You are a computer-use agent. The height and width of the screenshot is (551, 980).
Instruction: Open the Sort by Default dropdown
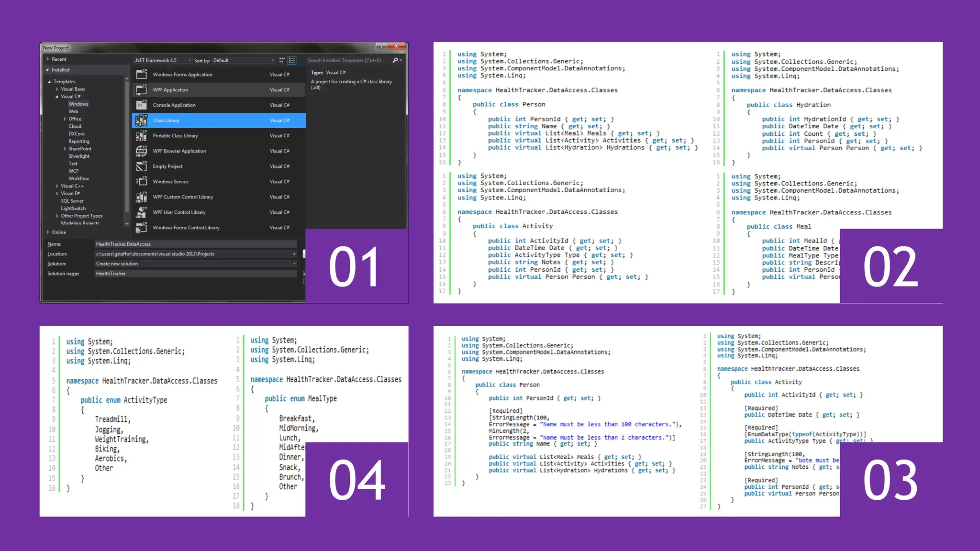point(243,60)
